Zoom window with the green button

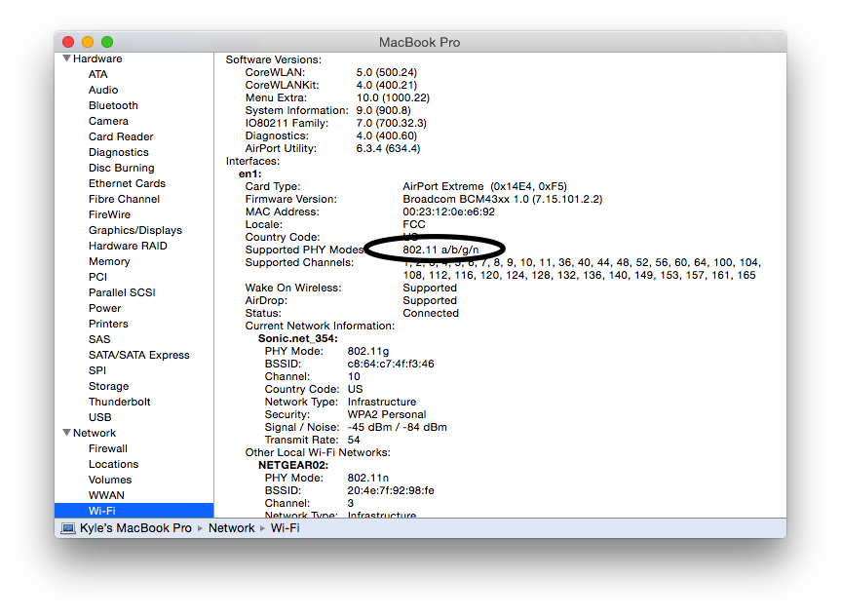click(x=107, y=42)
